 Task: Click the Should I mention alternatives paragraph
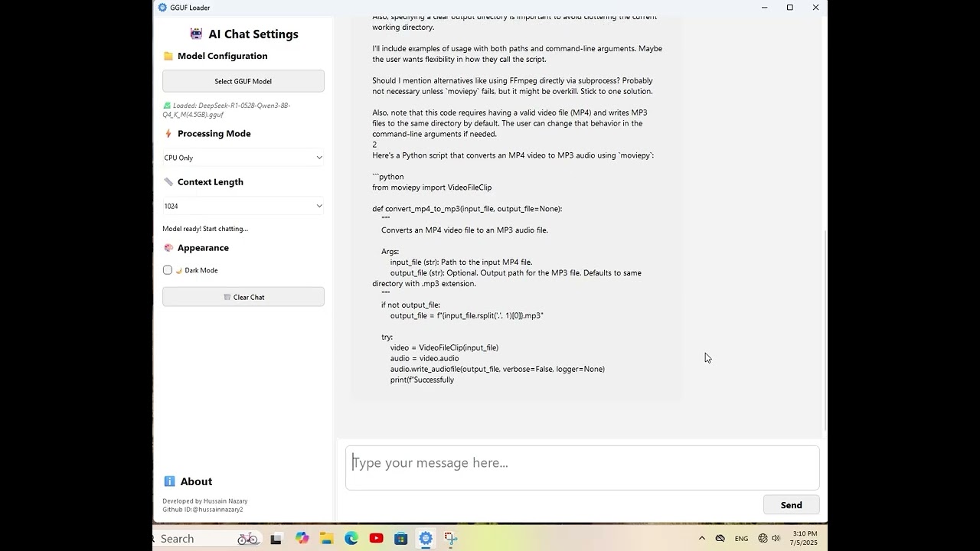coord(513,86)
